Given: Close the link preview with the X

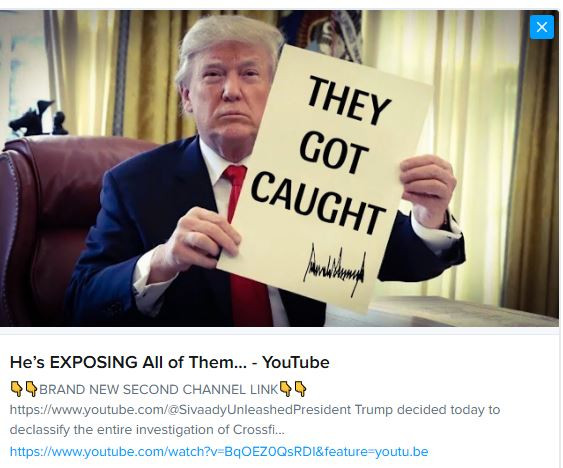Looking at the screenshot, I should pyautogui.click(x=541, y=27).
